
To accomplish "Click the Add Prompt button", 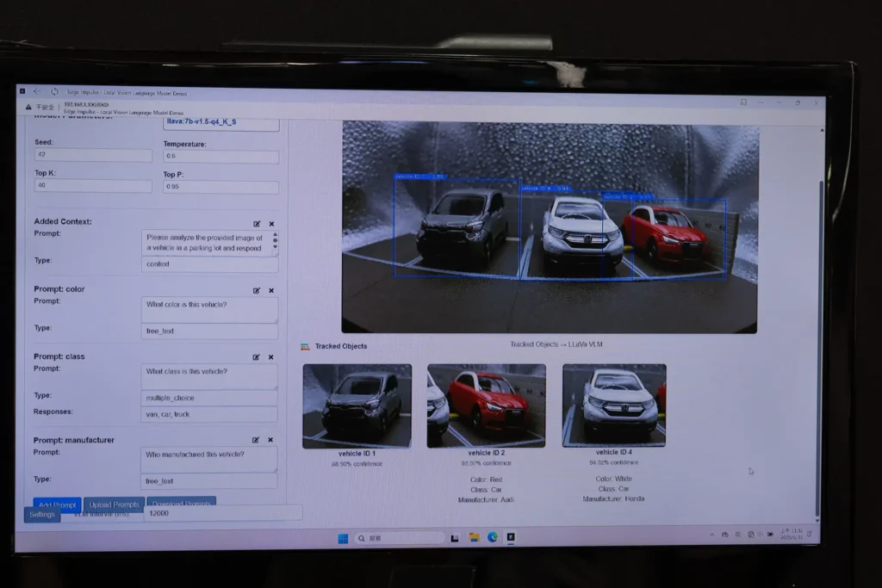I will (x=58, y=504).
